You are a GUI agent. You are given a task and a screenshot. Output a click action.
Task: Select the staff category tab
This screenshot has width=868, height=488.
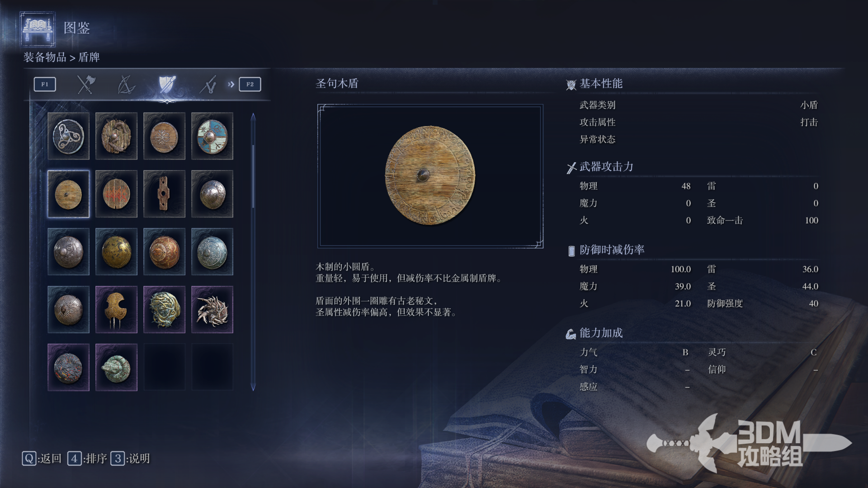208,84
